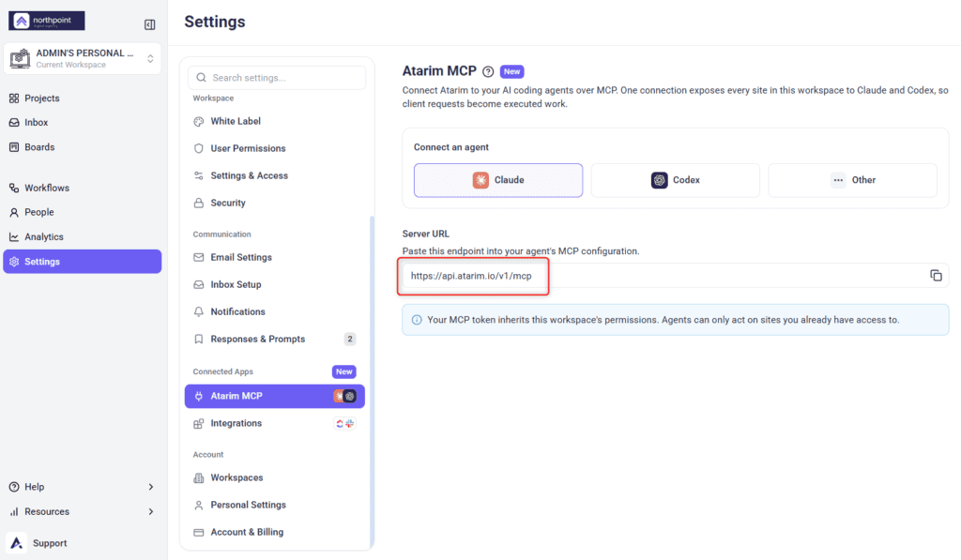Click the Account & Billing card icon
The width and height of the screenshot is (961, 560).
tap(199, 533)
